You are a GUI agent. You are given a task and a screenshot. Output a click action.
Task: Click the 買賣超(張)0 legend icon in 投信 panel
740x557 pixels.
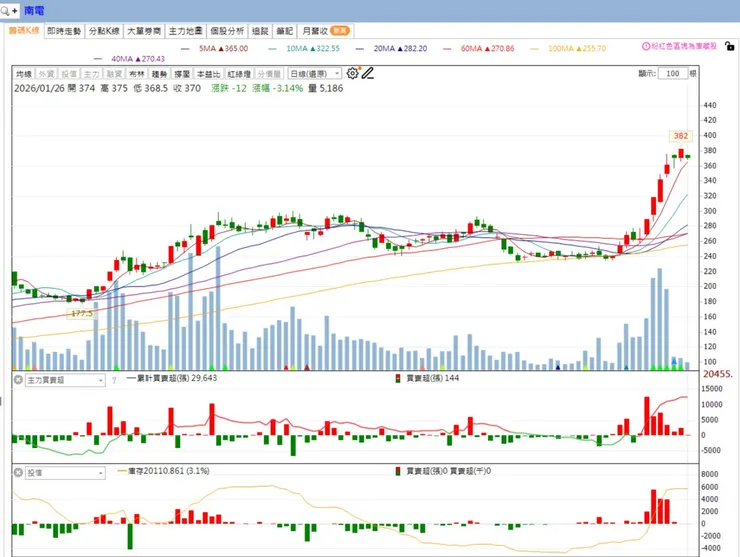coord(398,471)
